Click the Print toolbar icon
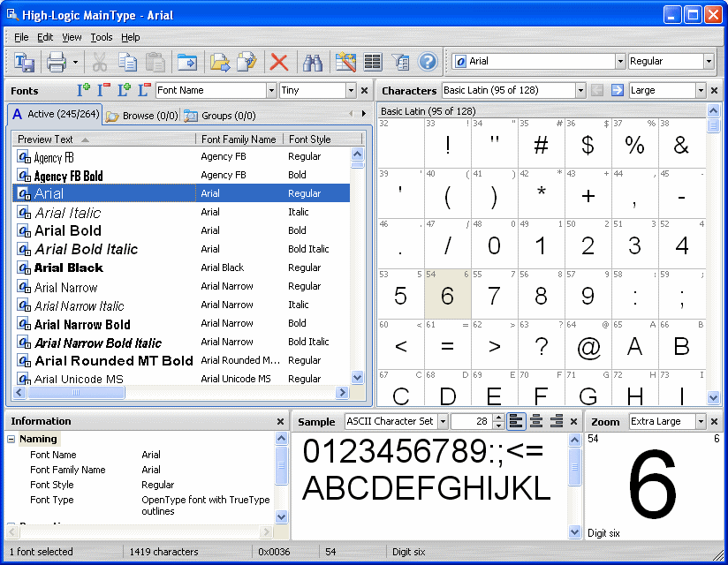728x565 pixels. pos(57,62)
